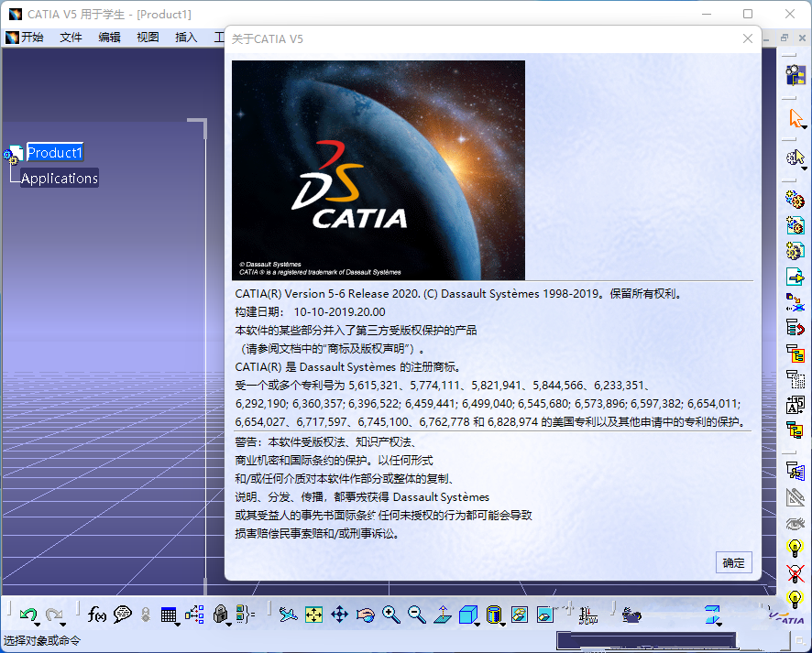Image resolution: width=812 pixels, height=653 pixels.
Task: Click the Swap Visible Space icon
Action: [x=545, y=615]
